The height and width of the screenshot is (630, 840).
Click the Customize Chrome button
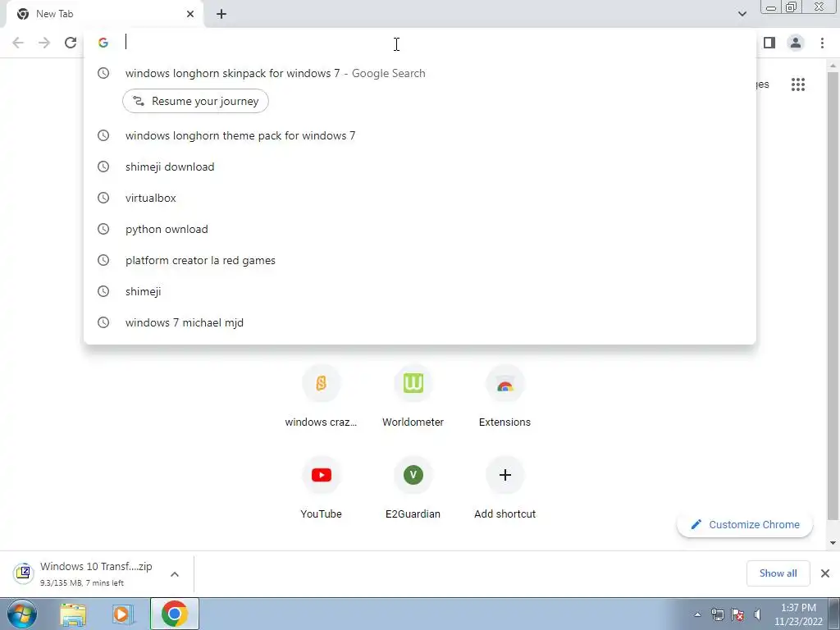pos(745,524)
